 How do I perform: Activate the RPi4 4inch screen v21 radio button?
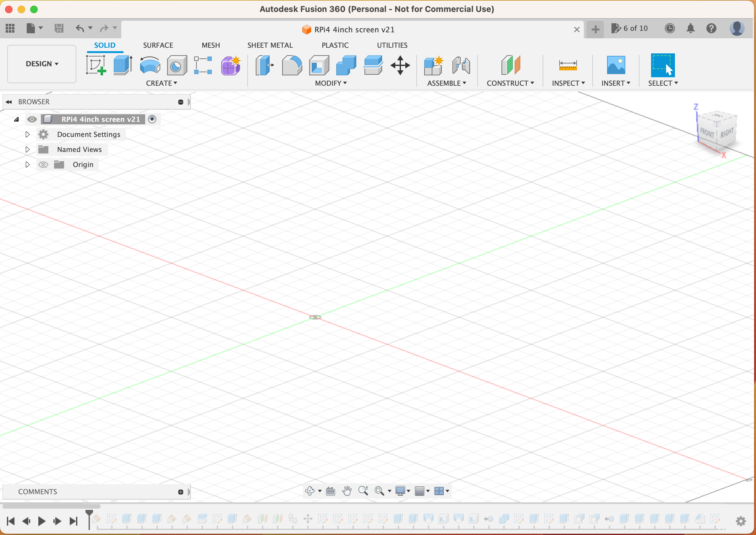tap(152, 119)
